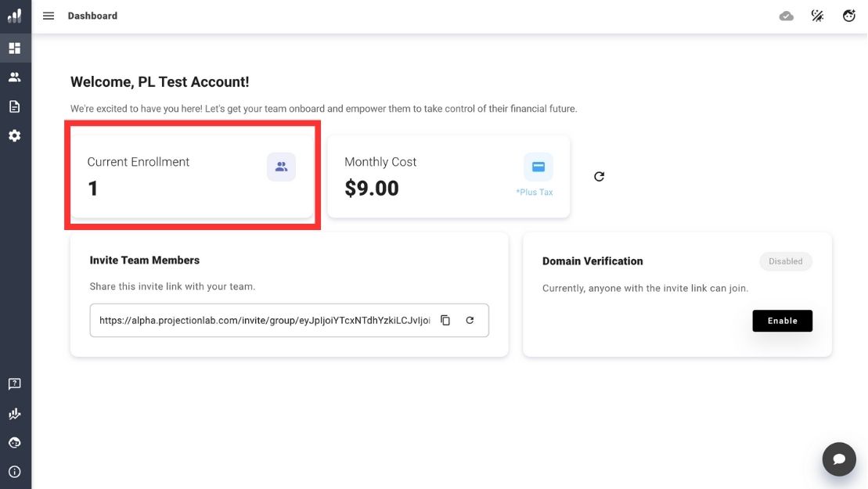Select the Dashboard grid icon in sidebar
This screenshot has height=489, width=868.
15,49
